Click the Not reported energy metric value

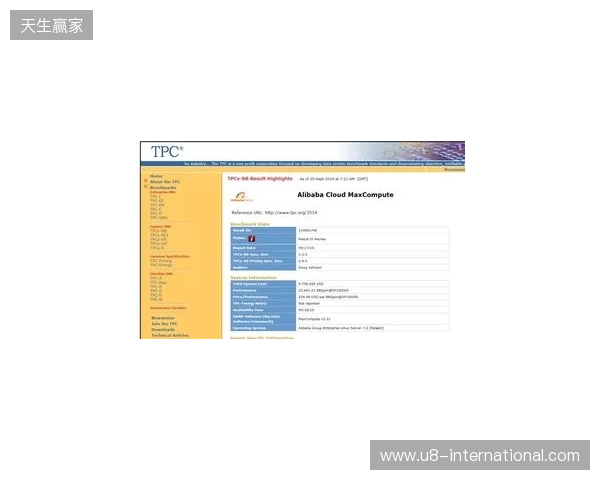308,304
